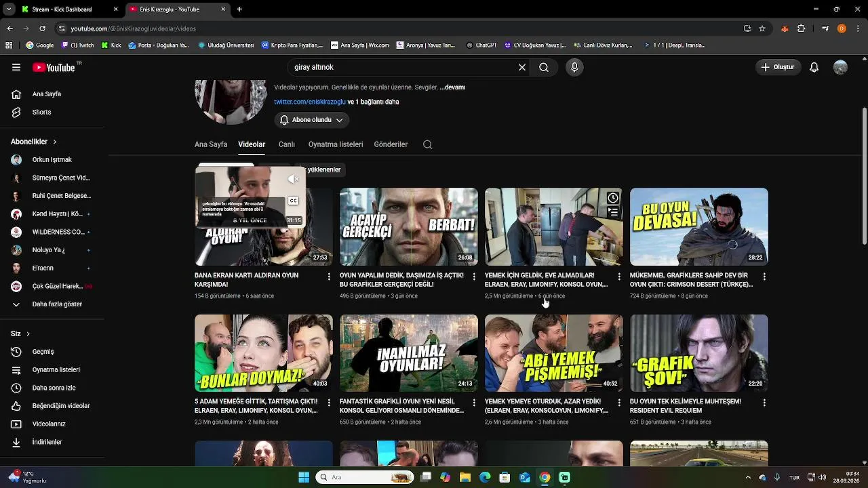Click add to queue icon on the kitchen thumbnail
Image resolution: width=868 pixels, height=488 pixels.
pos(612,212)
